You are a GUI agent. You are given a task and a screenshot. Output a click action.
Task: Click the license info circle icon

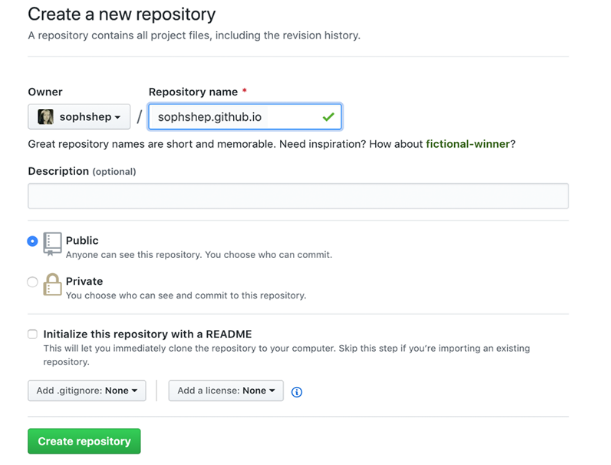[x=297, y=392]
